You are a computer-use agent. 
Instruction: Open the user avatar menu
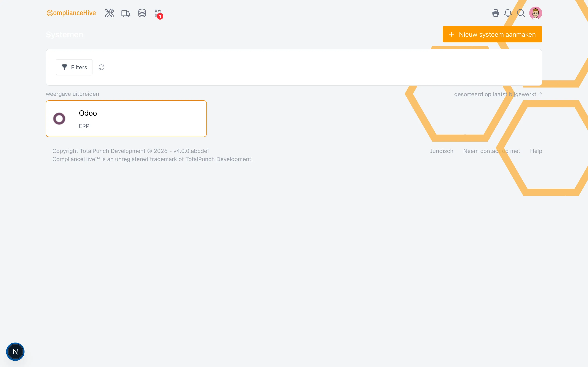[536, 13]
